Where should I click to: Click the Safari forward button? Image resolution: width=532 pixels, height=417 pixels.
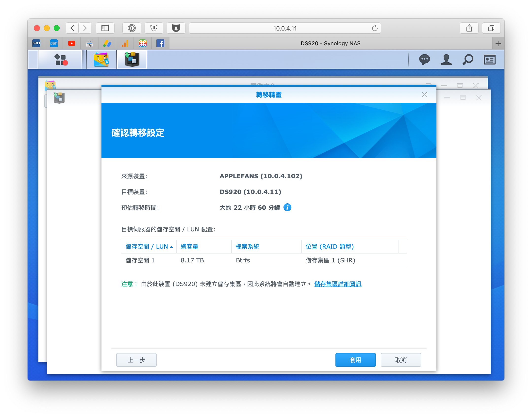(85, 28)
